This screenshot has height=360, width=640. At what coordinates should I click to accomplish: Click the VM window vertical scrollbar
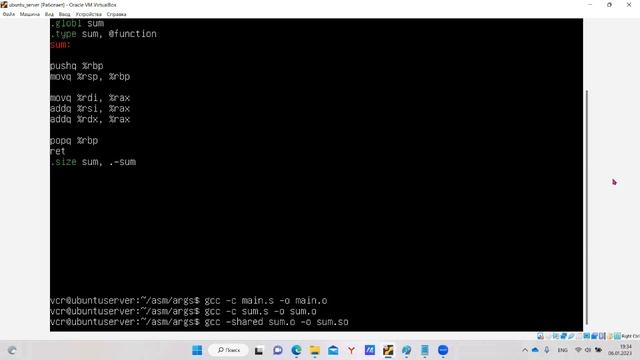[587, 207]
